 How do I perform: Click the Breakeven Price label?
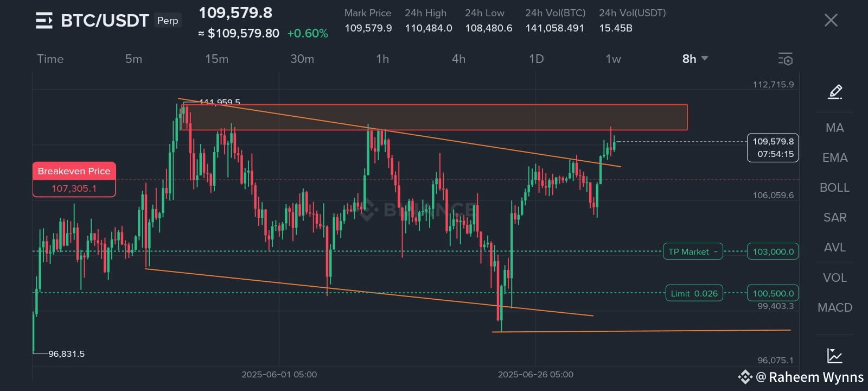(x=74, y=171)
